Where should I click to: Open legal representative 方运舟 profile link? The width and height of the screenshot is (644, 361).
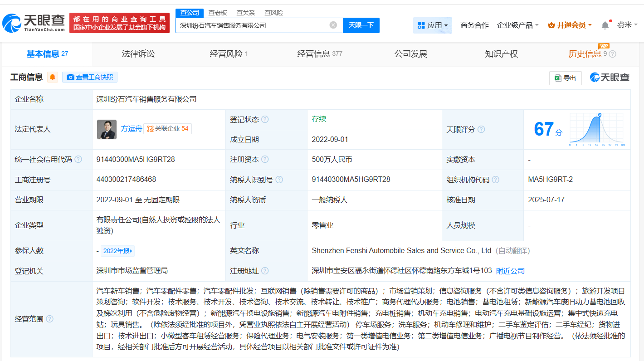(x=131, y=129)
